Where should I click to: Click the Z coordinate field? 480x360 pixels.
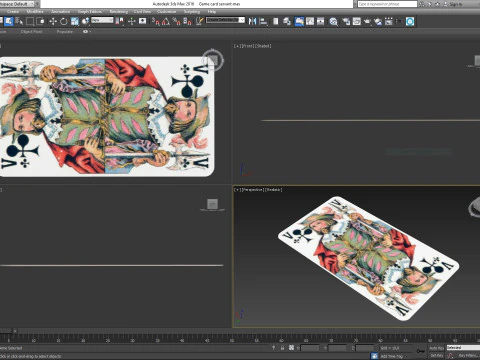click(365, 348)
